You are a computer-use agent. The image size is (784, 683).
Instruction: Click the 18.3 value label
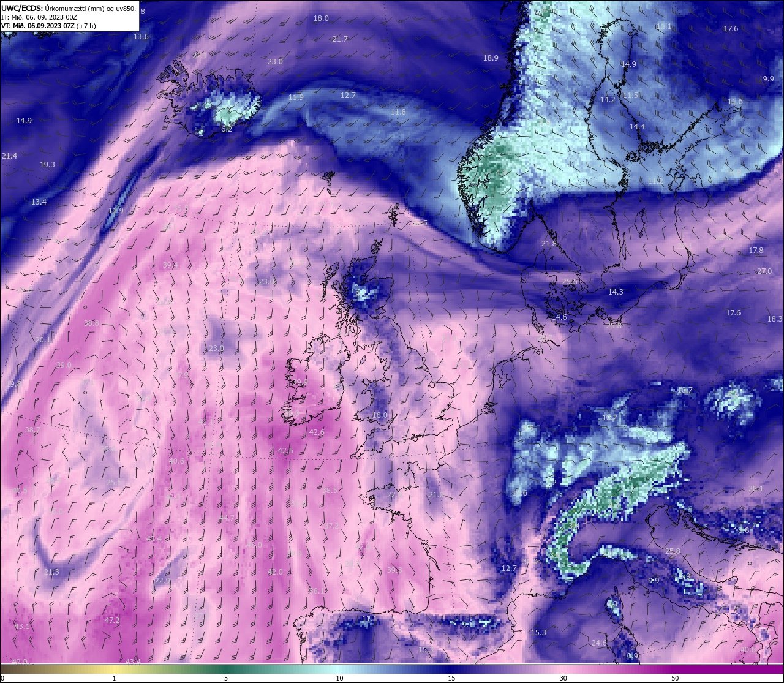[775, 319]
